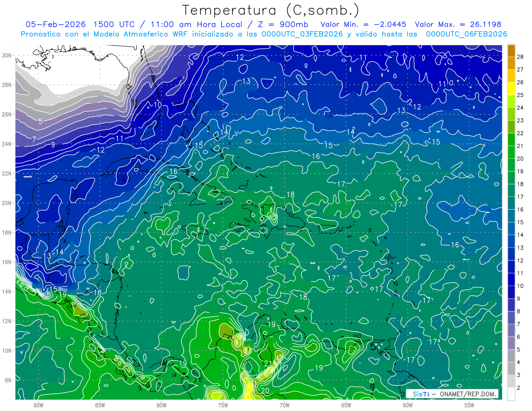Image resolution: width=532 pixels, height=411 pixels.
Task: Click the dark orange top swatch of the color scale
Action: 511,51
